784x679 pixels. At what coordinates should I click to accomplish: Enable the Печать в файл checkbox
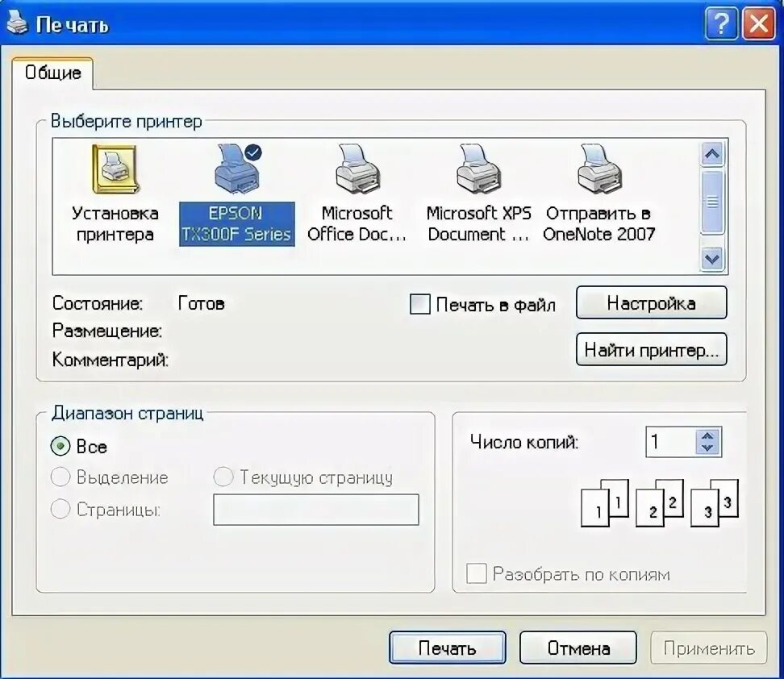[x=420, y=304]
